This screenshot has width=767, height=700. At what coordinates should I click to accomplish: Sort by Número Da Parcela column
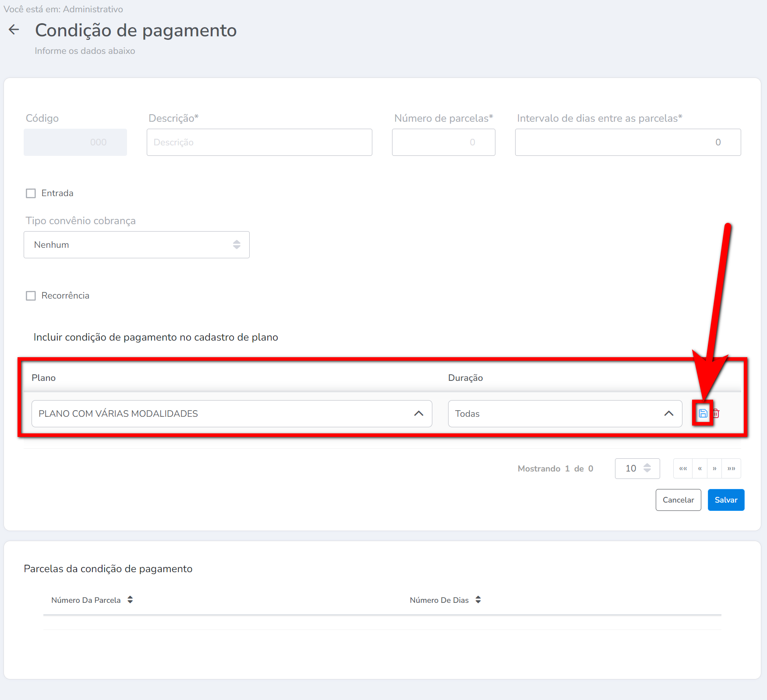coord(130,600)
